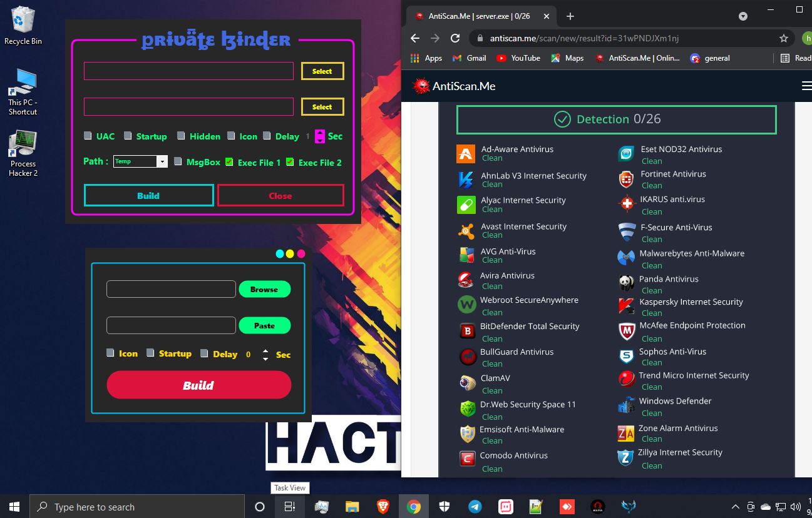Enable Delay checkbox in Private Binder
This screenshot has height=518, width=812.
(267, 136)
